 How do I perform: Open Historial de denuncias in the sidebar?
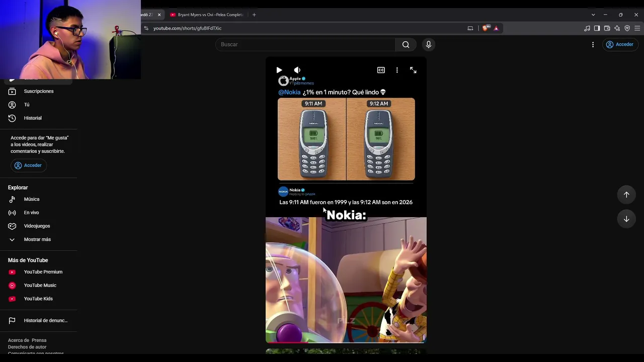tap(39, 320)
